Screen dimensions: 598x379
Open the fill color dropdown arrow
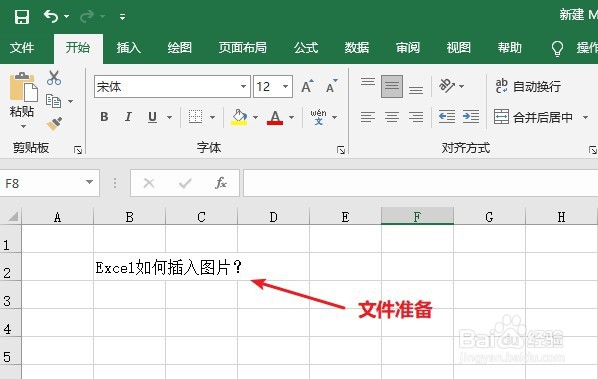256,117
